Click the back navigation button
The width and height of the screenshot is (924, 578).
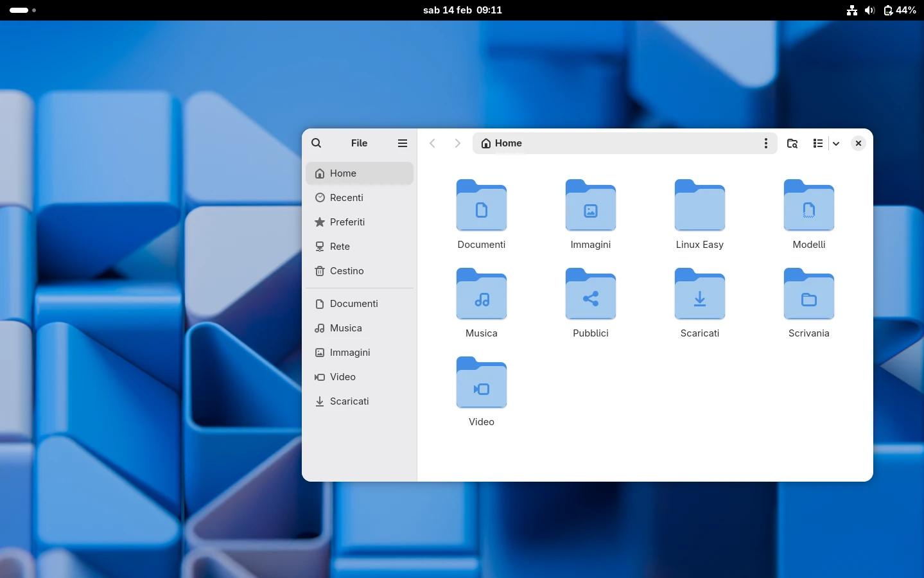(433, 143)
